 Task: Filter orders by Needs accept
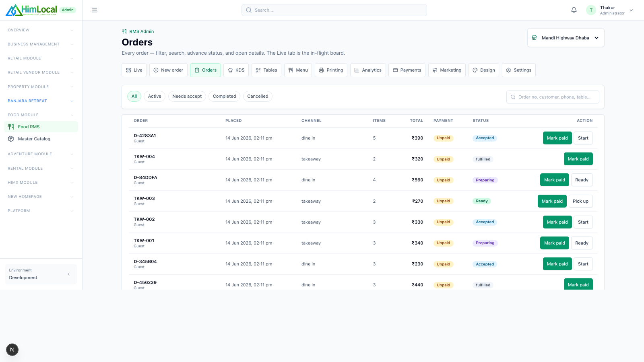[x=187, y=96]
